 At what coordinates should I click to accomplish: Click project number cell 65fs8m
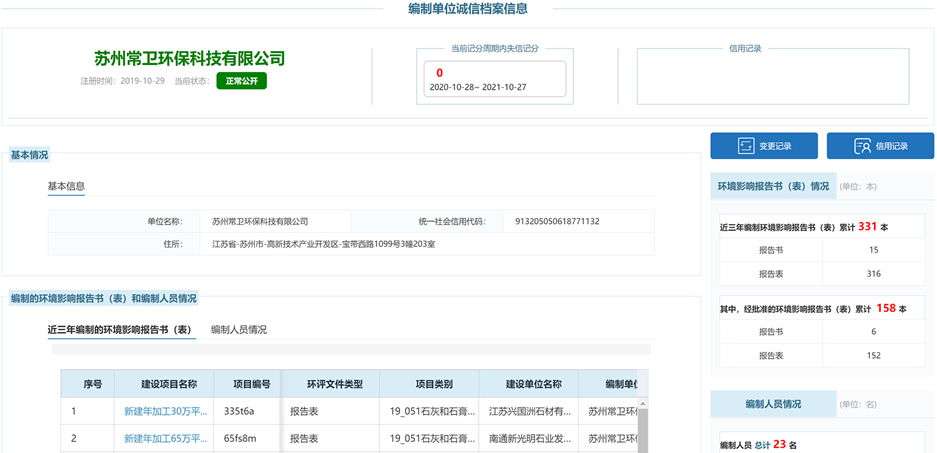(x=247, y=439)
